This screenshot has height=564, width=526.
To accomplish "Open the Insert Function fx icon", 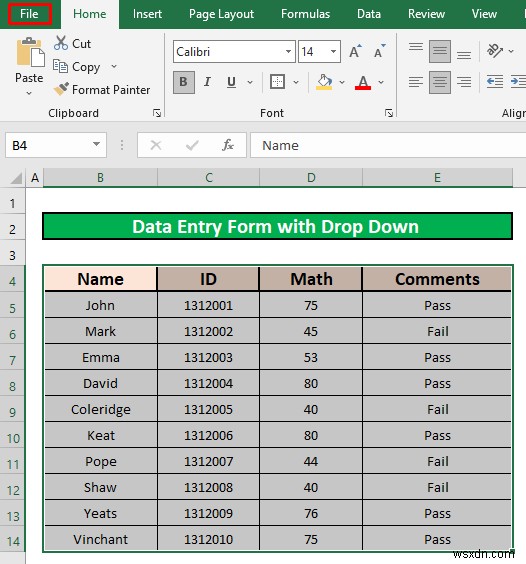I will coord(228,145).
